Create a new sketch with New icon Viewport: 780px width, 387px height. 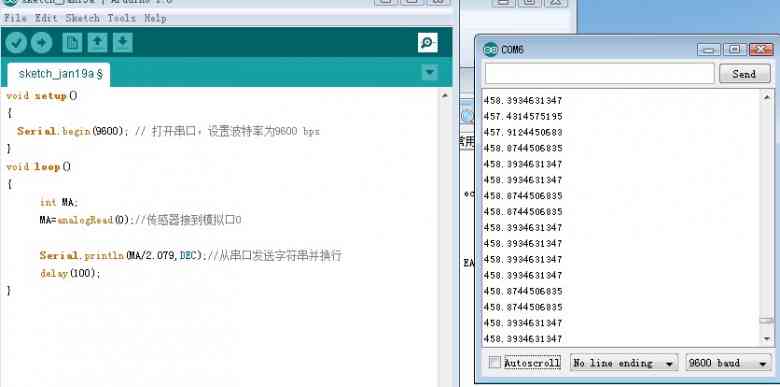[x=72, y=43]
